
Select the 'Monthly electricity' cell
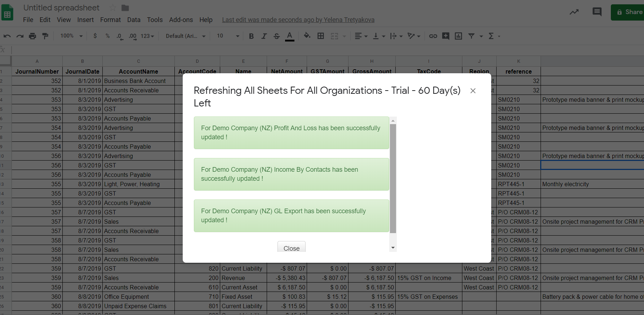593,184
